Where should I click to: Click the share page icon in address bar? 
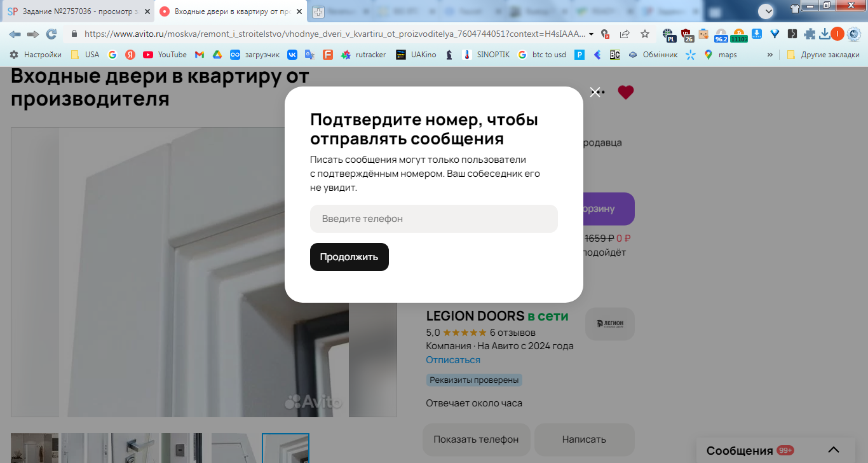625,34
